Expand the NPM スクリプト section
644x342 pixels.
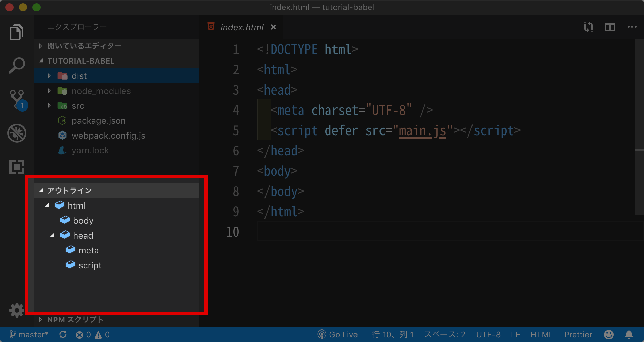(x=75, y=320)
